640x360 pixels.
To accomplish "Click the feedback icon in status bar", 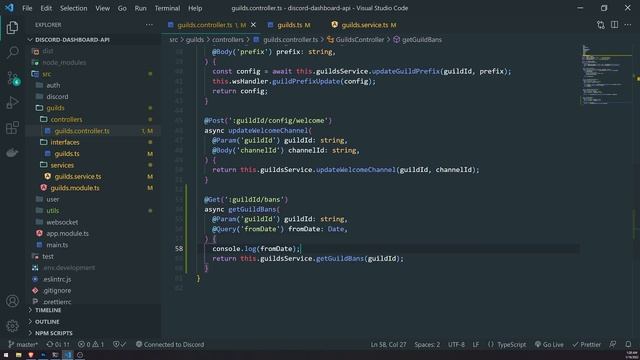I will (x=613, y=344).
